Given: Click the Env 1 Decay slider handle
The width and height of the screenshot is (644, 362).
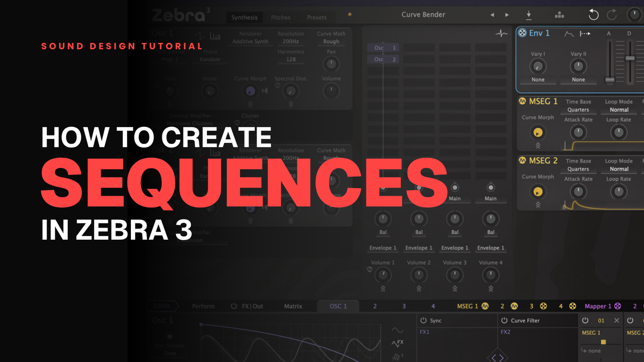Looking at the screenshot, I should coord(630,58).
